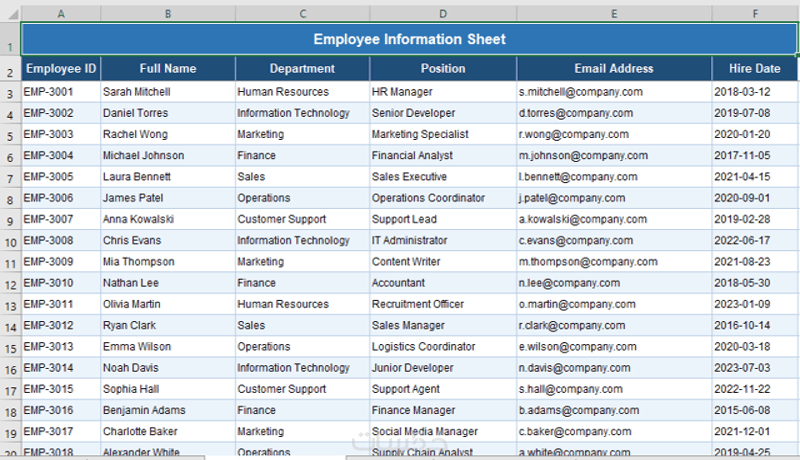Image resolution: width=800 pixels, height=460 pixels.
Task: Select the name Ryan Clark
Action: [x=168, y=325]
